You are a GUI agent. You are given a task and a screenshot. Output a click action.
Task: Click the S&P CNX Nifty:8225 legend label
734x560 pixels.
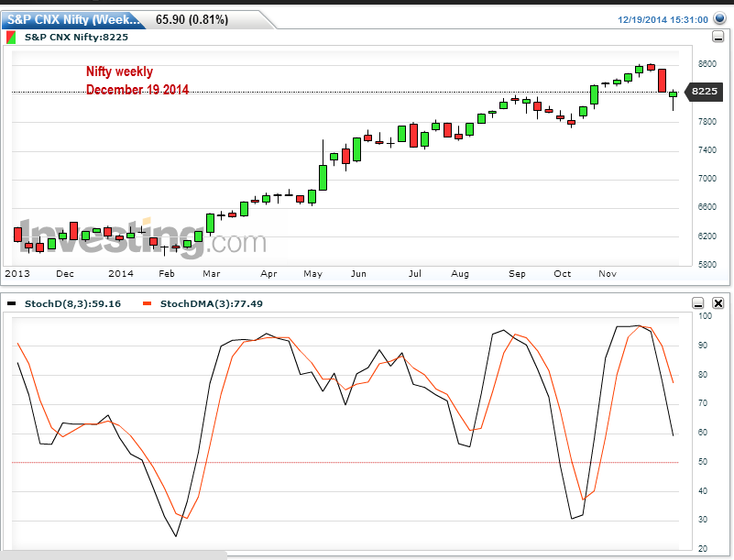pos(76,38)
